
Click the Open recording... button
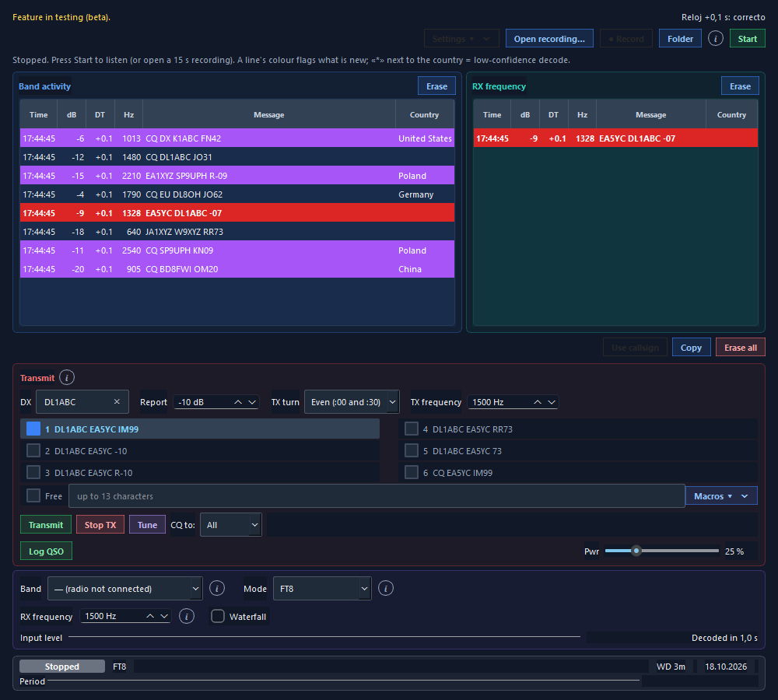(549, 39)
